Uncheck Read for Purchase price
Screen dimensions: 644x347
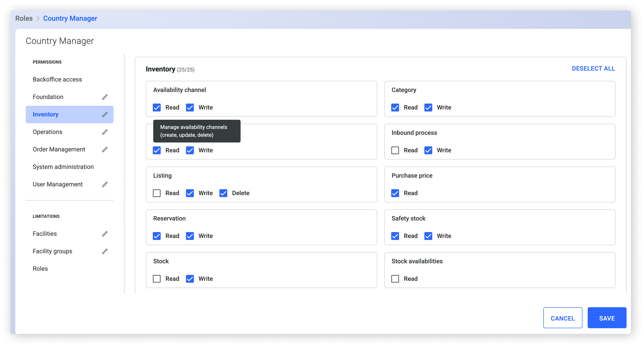click(395, 193)
